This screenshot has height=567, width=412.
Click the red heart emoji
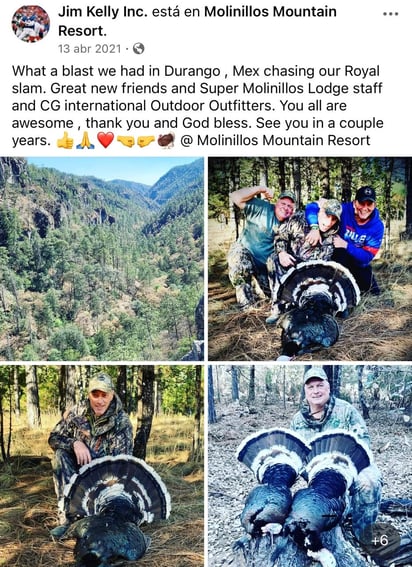click(106, 141)
